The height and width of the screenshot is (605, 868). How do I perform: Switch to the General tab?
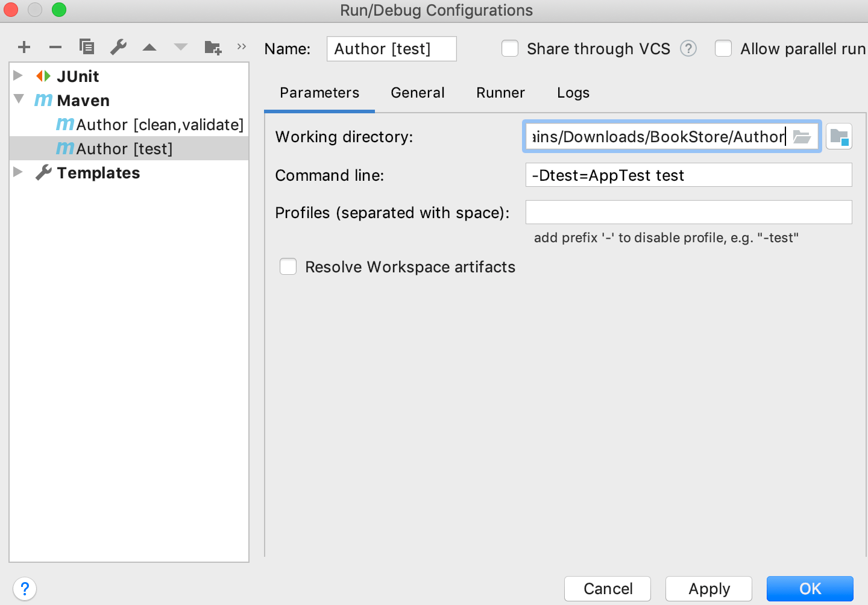417,93
